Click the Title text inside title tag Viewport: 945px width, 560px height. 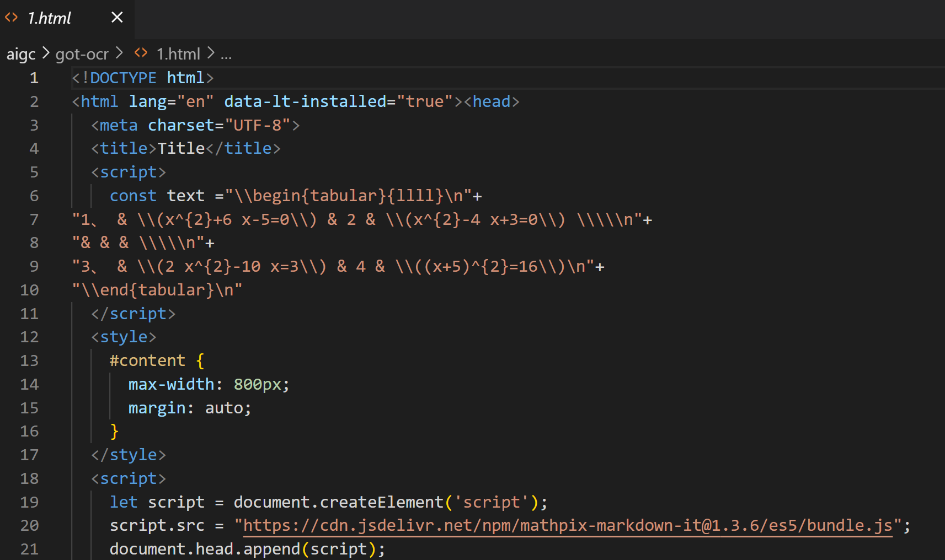[181, 148]
